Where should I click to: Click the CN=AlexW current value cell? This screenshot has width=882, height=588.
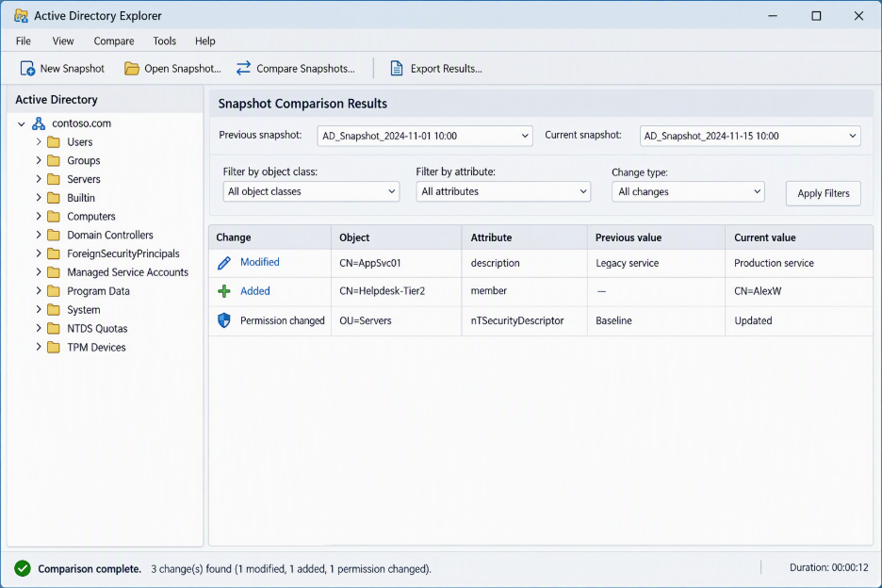click(799, 291)
